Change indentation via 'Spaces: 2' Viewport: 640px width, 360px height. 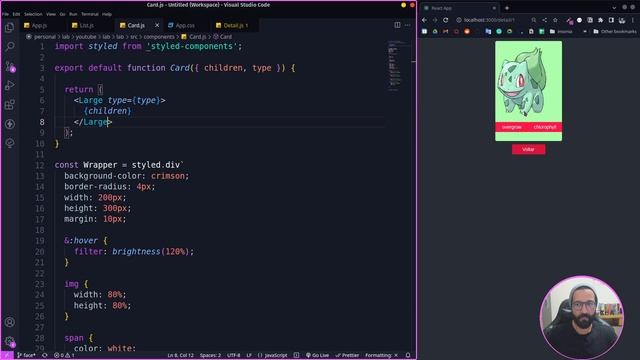[x=210, y=356]
